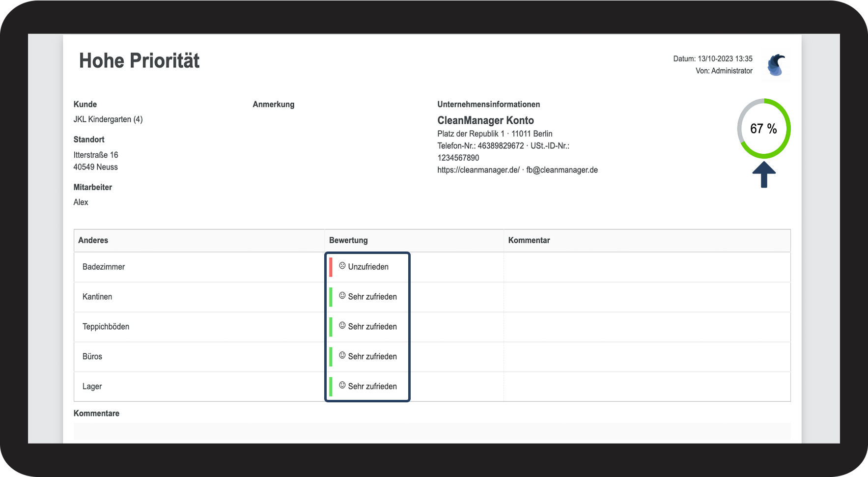Click the fb@cleanmanager.de email address
This screenshot has height=477, width=868.
click(562, 170)
